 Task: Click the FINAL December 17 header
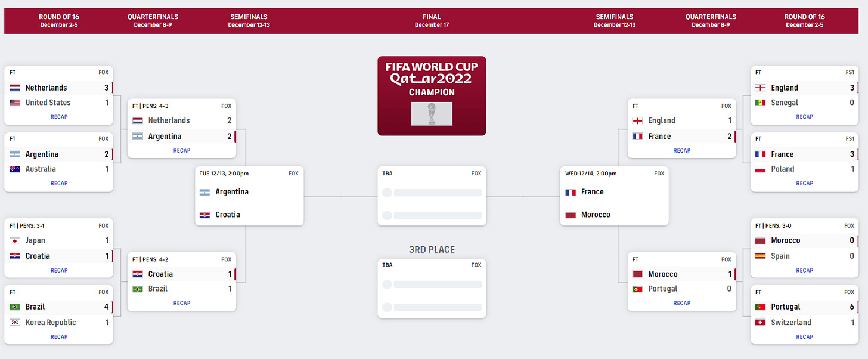tap(432, 20)
